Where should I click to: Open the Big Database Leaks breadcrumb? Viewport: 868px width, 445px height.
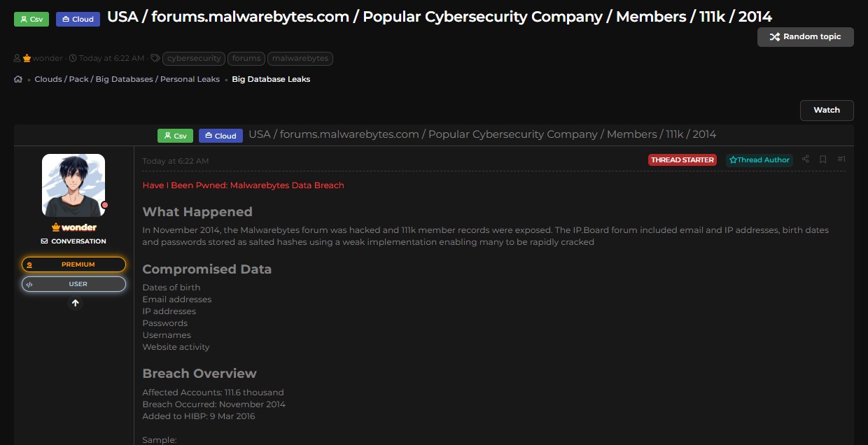[271, 79]
